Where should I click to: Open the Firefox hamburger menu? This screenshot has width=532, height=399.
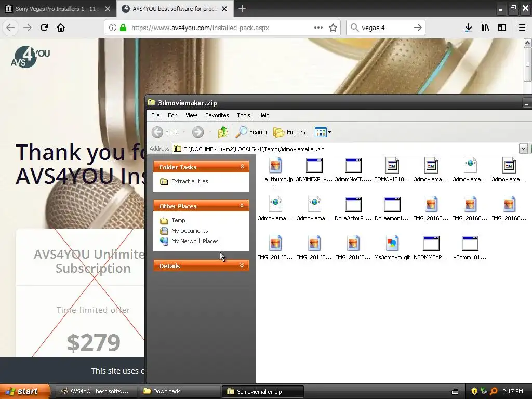[x=522, y=28]
